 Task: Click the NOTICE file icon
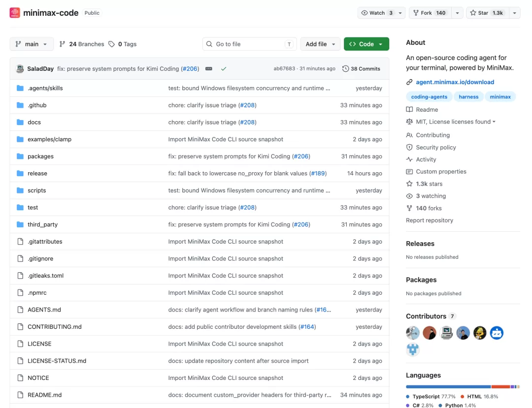click(x=20, y=378)
